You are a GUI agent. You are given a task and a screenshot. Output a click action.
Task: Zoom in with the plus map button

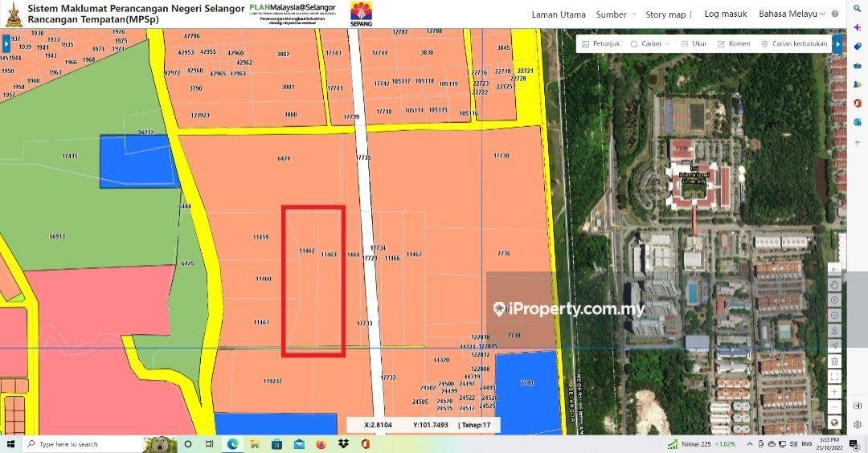tap(835, 391)
